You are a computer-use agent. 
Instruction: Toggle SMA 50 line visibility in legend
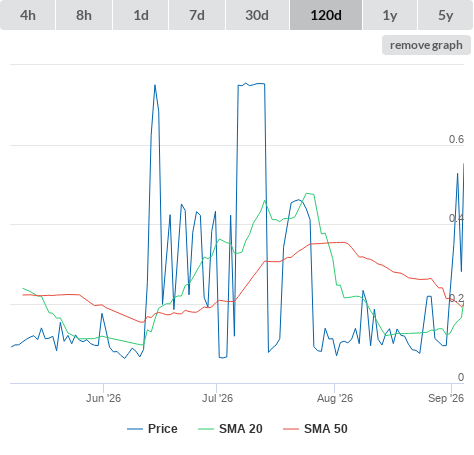(x=315, y=429)
